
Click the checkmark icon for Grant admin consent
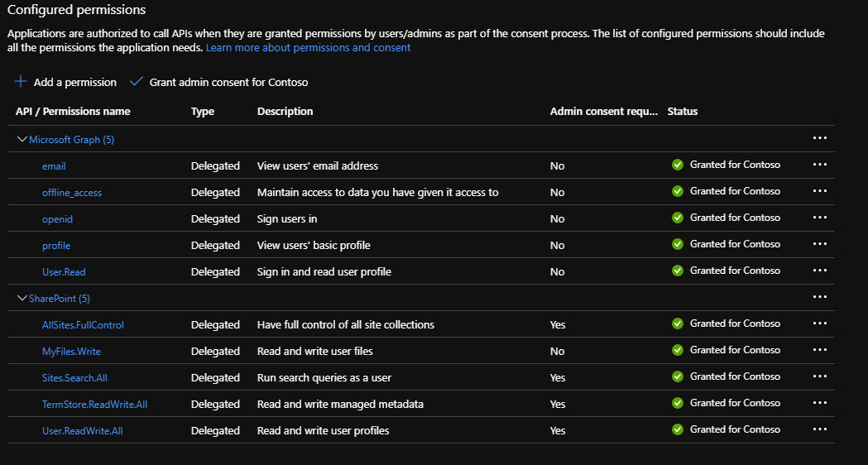tap(137, 82)
